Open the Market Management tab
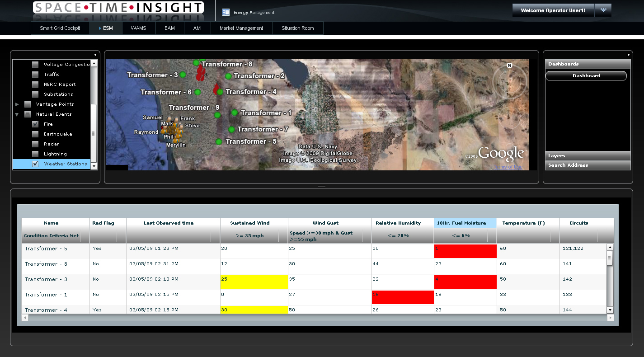Screen dimensions: 644x357 (241, 28)
